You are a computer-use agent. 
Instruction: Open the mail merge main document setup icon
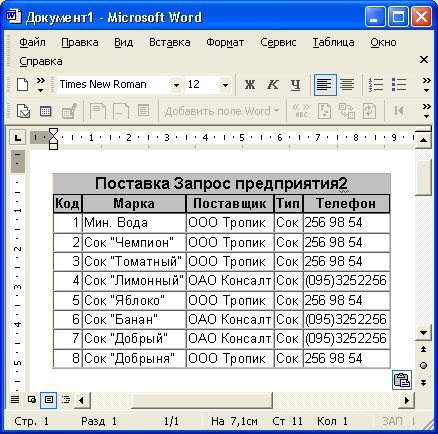[x=23, y=111]
